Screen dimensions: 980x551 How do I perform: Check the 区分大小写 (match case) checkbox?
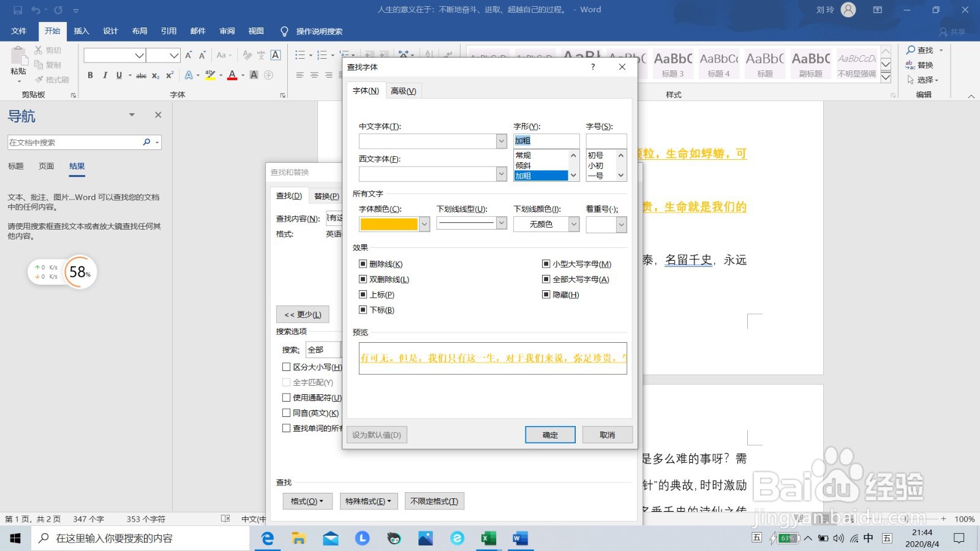point(286,367)
